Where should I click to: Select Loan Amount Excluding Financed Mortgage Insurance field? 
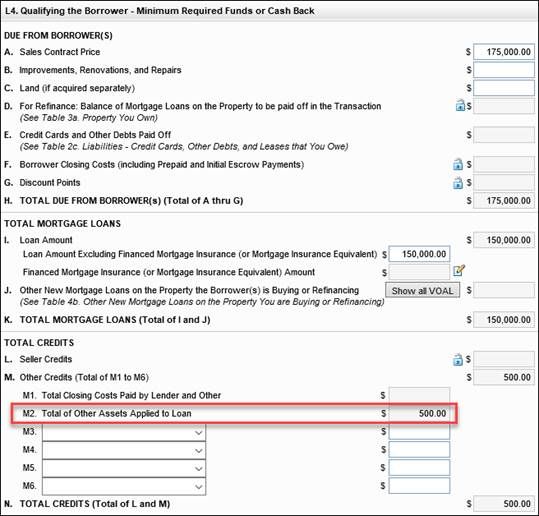pos(419,254)
